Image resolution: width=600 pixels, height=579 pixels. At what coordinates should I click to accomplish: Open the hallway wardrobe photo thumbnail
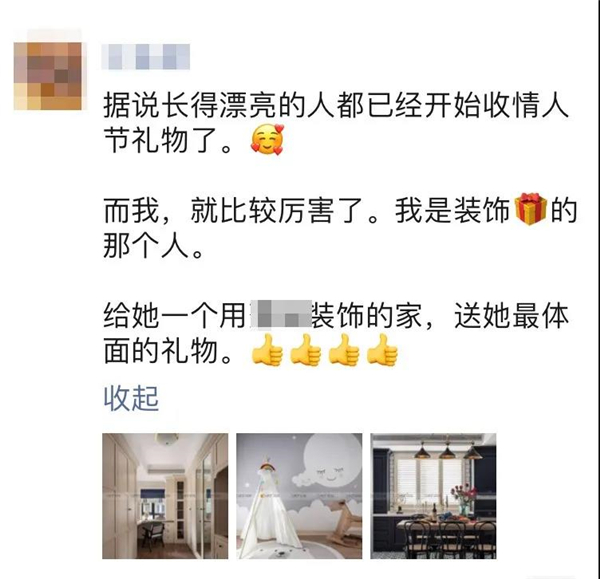click(165, 496)
